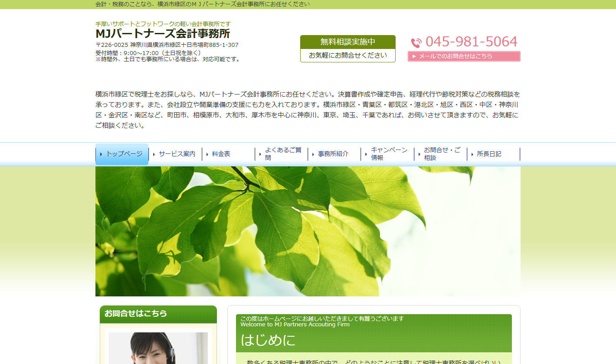
Task: Click the MJパートナーズ会計事務所 site title
Action: 163,34
